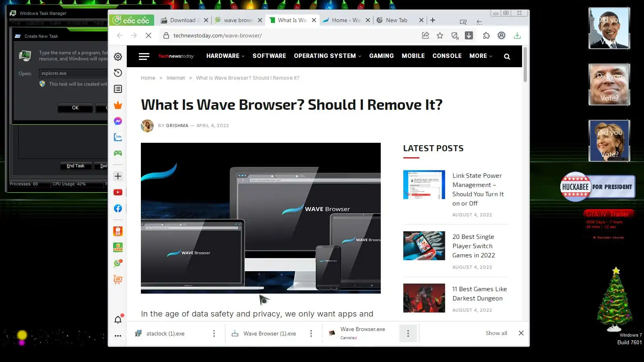Open the website search magnifier icon
The height and width of the screenshot is (362, 644).
click(507, 56)
